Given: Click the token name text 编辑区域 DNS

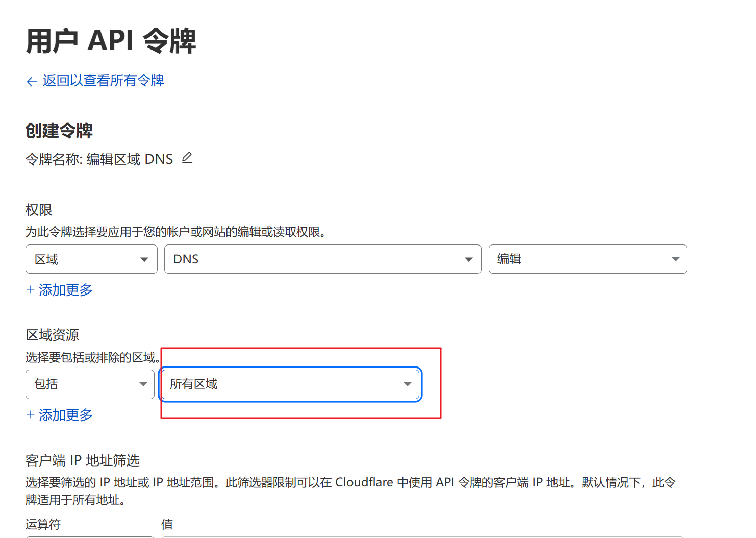Looking at the screenshot, I should point(130,159).
